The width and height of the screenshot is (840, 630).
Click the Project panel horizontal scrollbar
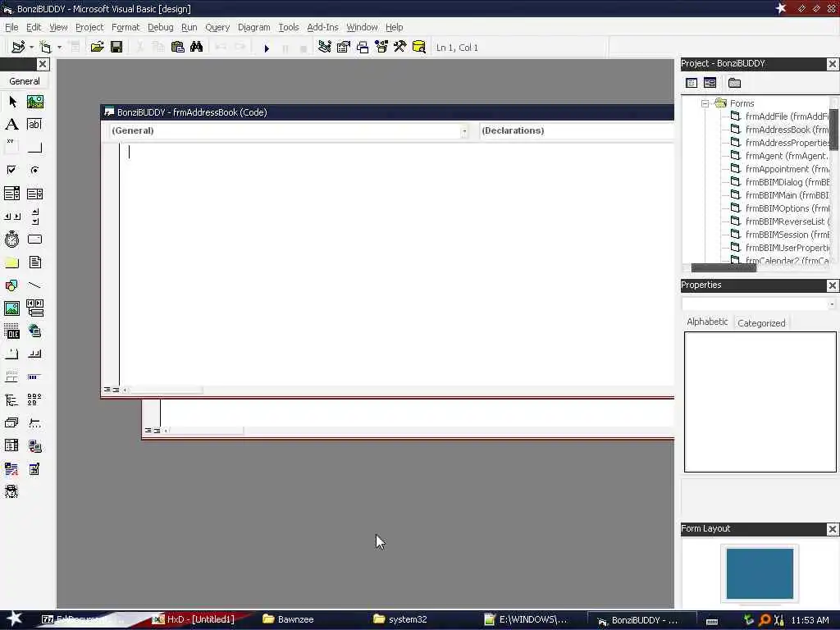[x=724, y=268]
